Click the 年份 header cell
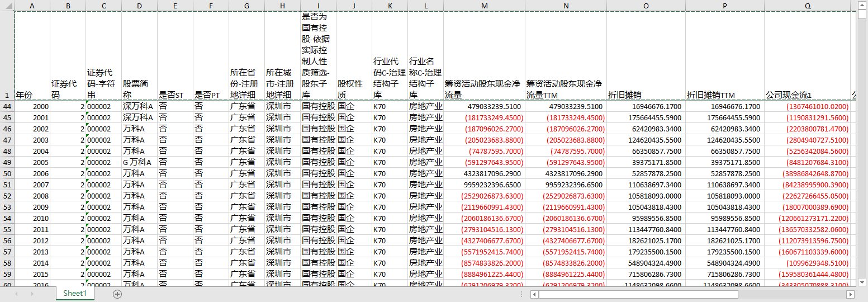Image resolution: width=868 pixels, height=302 pixels. tap(32, 56)
